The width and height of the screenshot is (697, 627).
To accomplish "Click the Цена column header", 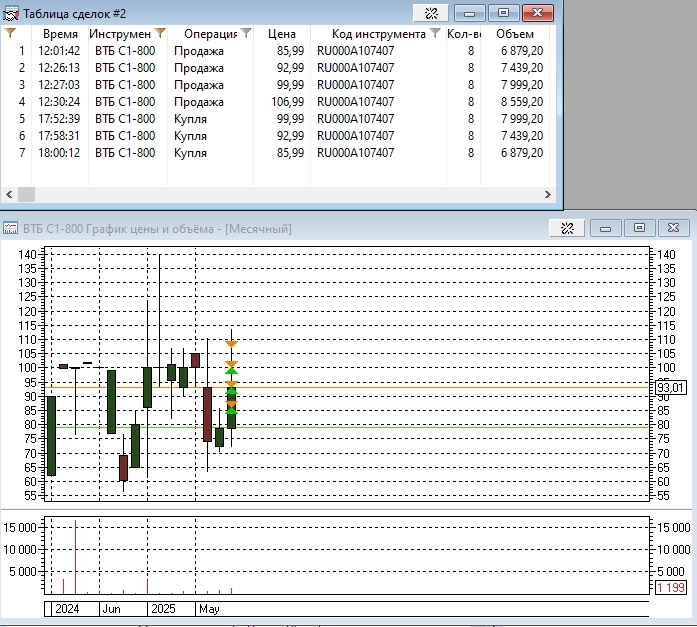I will pos(282,34).
